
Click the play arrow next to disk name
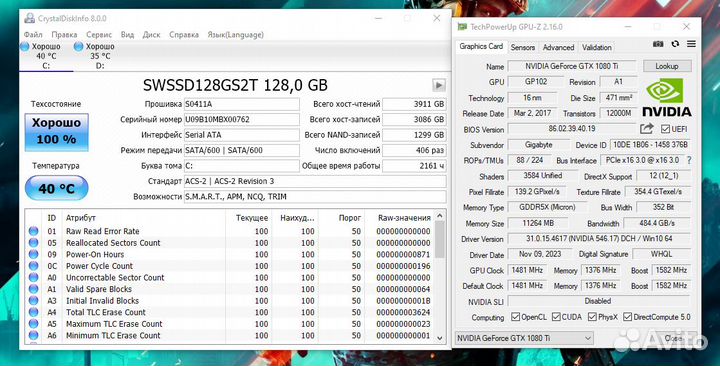(x=439, y=85)
